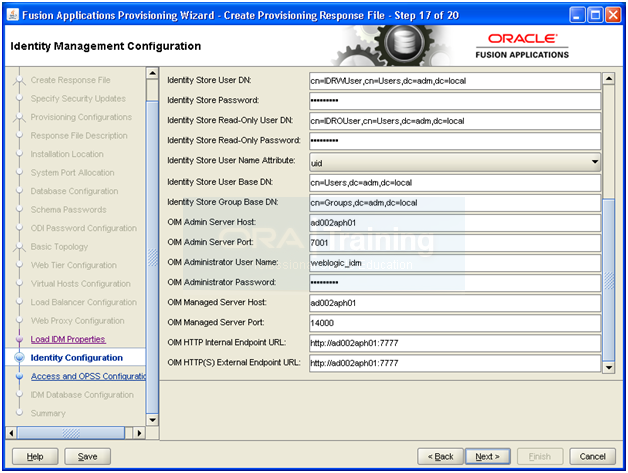Click the Oracle Fusion Applications logo

(522, 46)
